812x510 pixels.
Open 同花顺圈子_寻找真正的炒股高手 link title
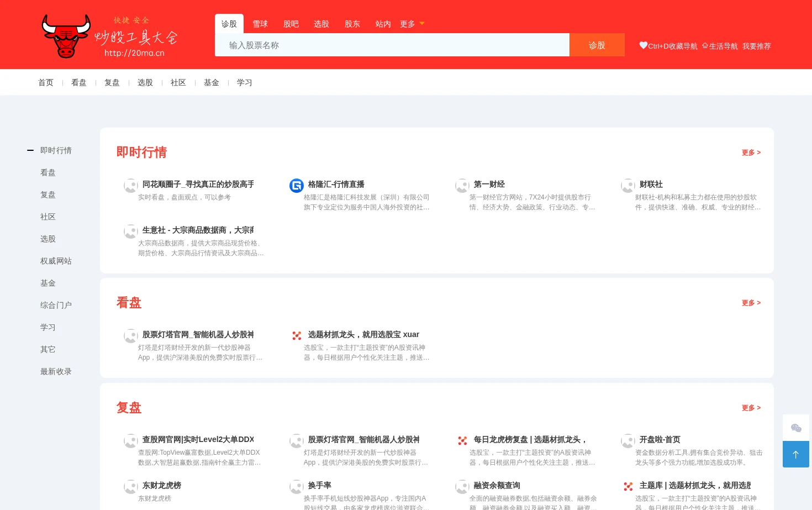[x=198, y=184]
